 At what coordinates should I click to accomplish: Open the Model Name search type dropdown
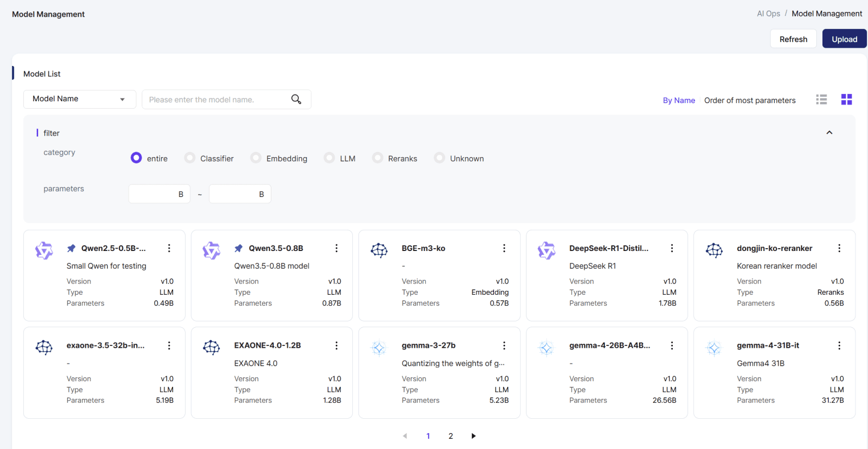click(x=80, y=99)
